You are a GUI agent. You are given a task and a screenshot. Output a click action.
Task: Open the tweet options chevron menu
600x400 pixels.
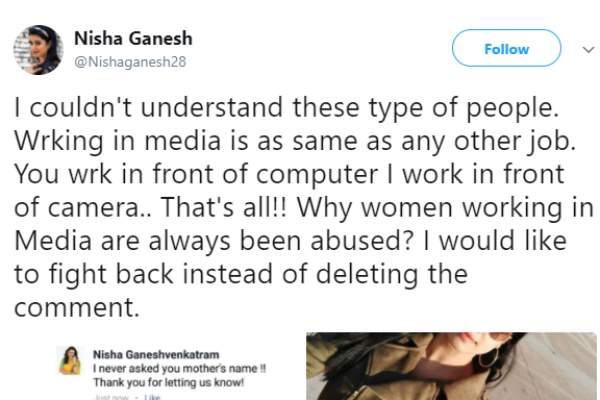pos(588,48)
